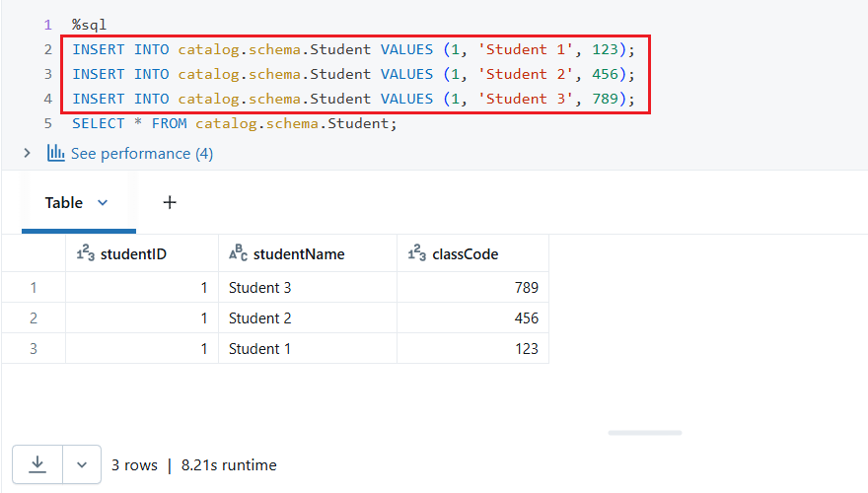
Task: Select the Table results tab
Action: click(64, 202)
